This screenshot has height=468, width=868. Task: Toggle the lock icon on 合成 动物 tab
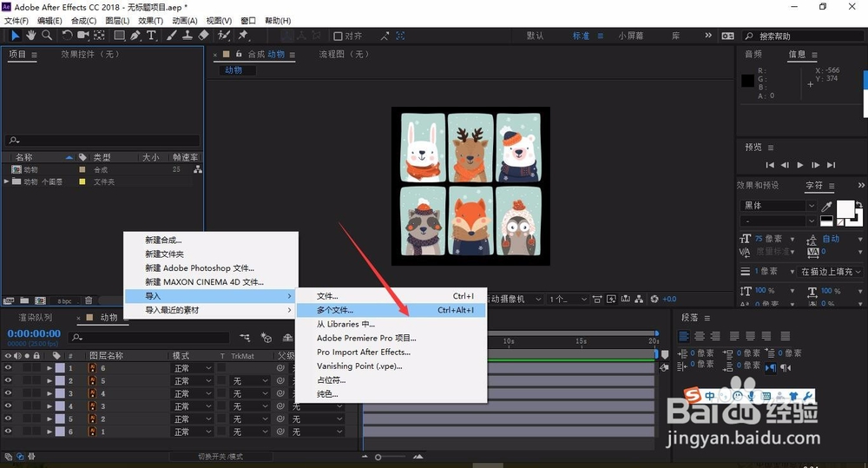(x=239, y=55)
